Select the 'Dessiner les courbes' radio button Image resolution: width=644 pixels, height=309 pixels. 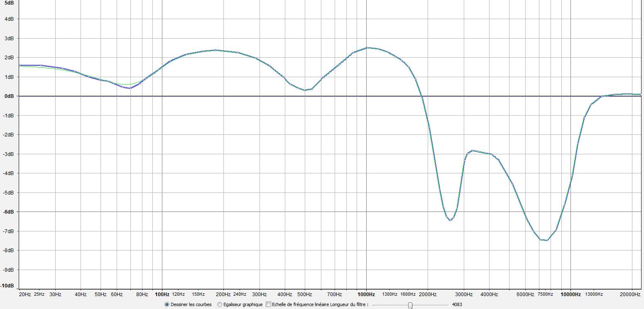coord(167,304)
